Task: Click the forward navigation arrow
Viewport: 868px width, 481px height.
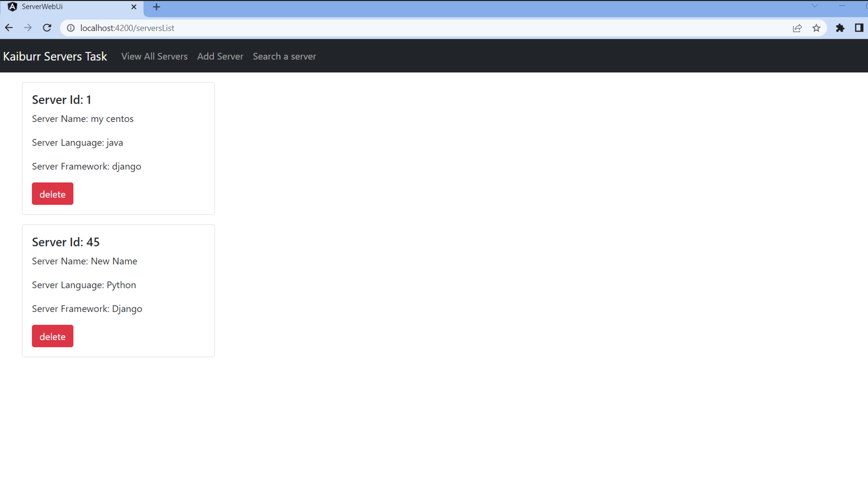Action: tap(28, 27)
